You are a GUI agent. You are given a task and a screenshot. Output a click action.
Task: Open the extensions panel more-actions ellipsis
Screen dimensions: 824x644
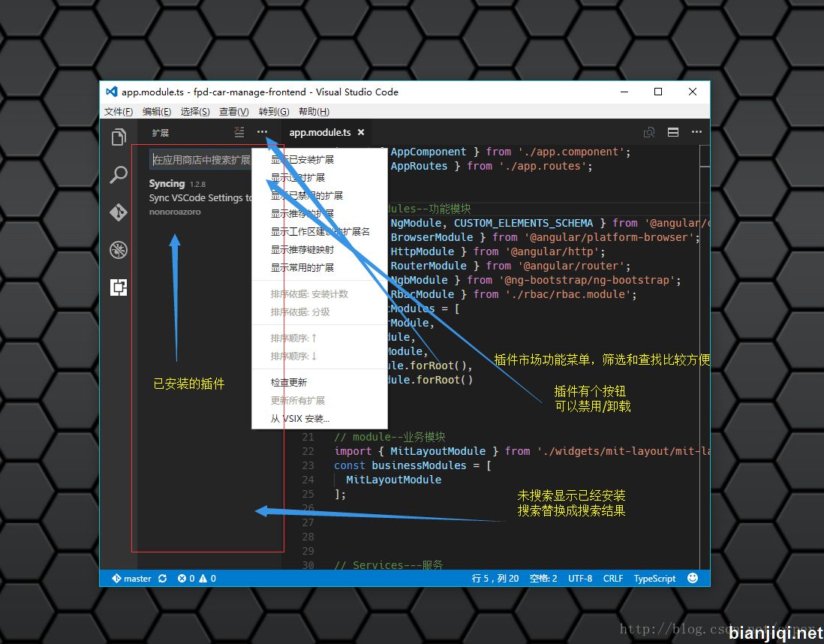click(x=262, y=132)
